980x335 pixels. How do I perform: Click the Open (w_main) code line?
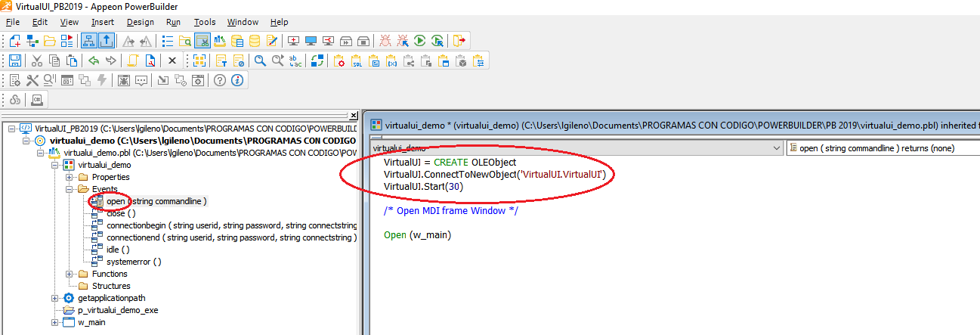pyautogui.click(x=417, y=234)
